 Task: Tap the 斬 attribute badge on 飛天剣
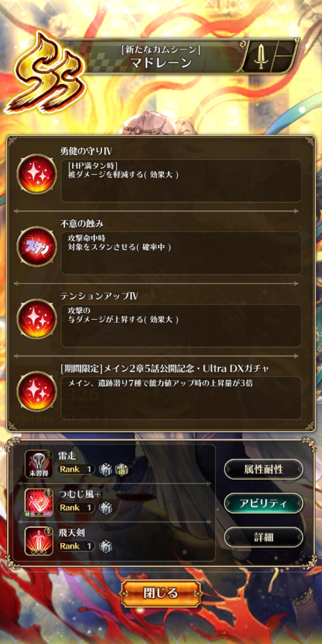click(106, 547)
